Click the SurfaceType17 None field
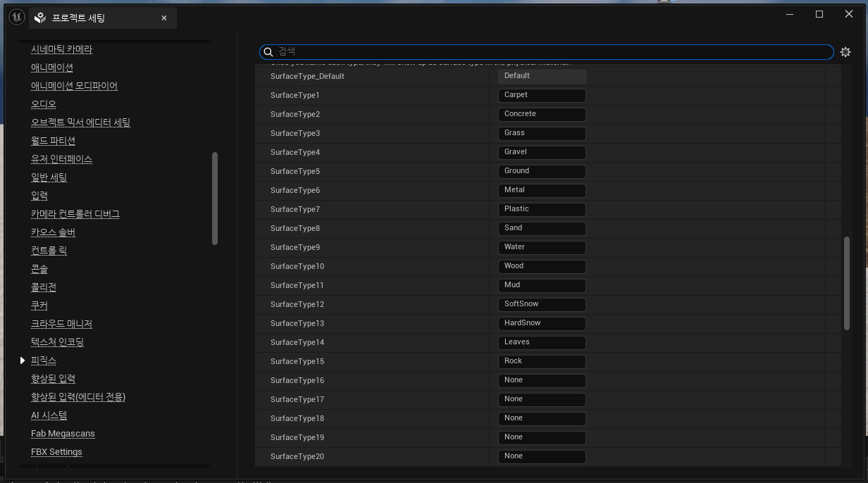 click(x=542, y=399)
